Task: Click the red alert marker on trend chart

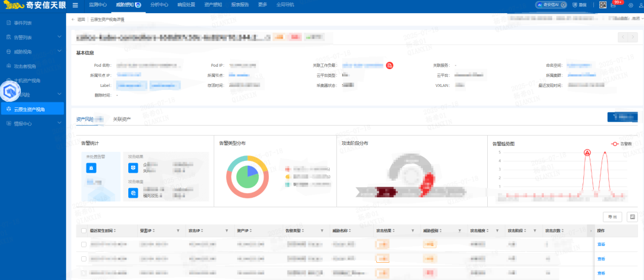Action: [587, 153]
